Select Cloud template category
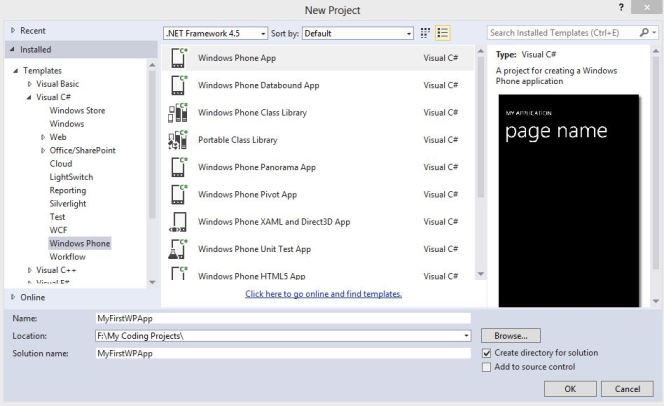 coord(61,164)
